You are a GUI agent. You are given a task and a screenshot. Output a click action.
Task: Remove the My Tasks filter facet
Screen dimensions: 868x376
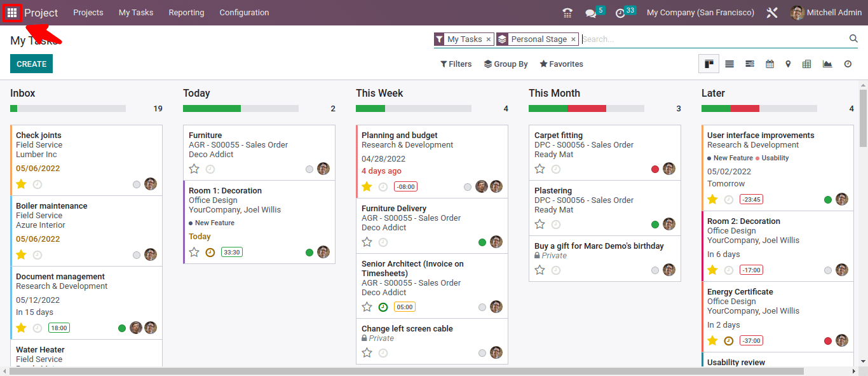(488, 39)
